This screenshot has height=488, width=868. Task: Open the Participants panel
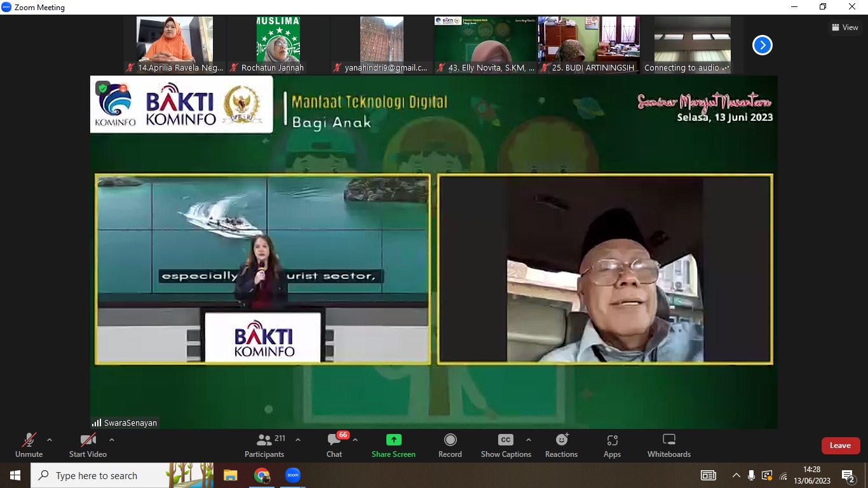pyautogui.click(x=264, y=445)
